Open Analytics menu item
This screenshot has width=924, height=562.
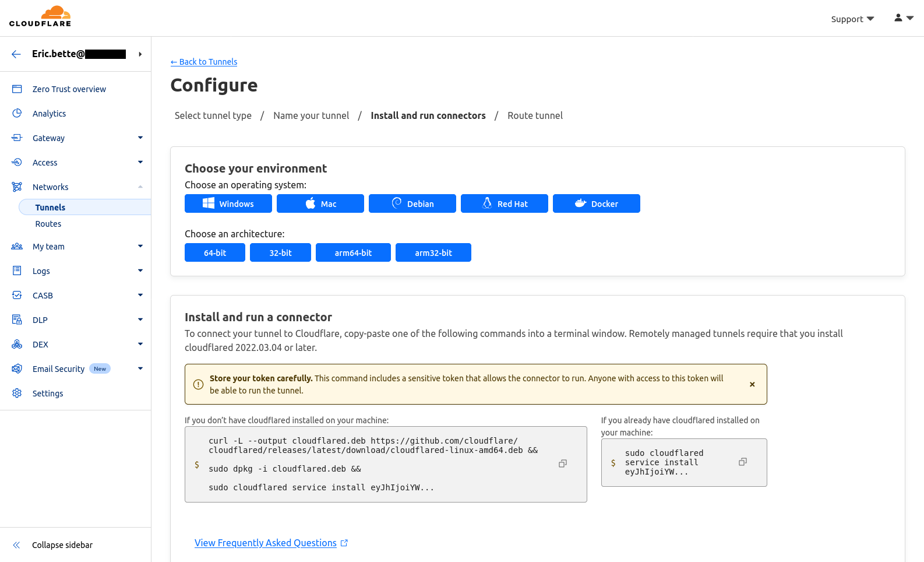pyautogui.click(x=50, y=114)
